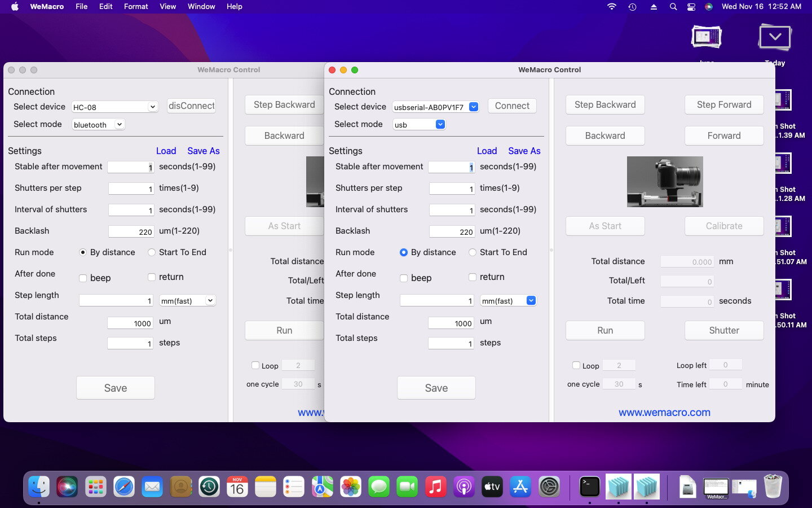The image size is (812, 508).
Task: Click Step Backward in HC-08 window
Action: coord(284,104)
